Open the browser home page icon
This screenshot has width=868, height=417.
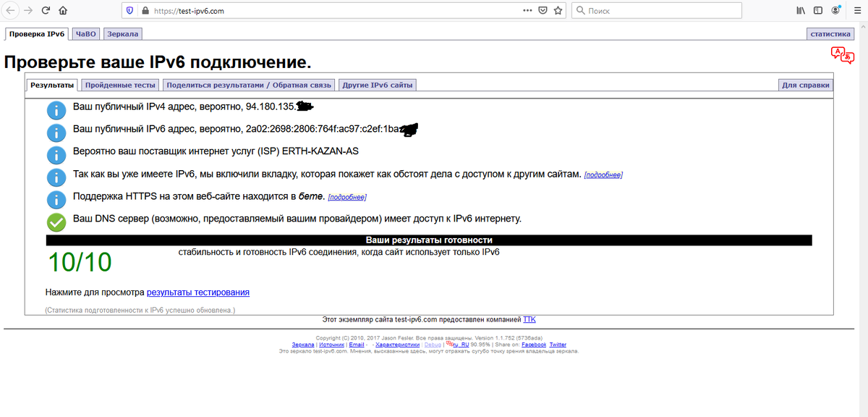(x=62, y=11)
